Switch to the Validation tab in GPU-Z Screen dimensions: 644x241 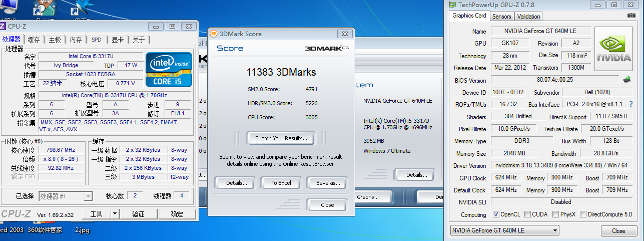tap(528, 17)
